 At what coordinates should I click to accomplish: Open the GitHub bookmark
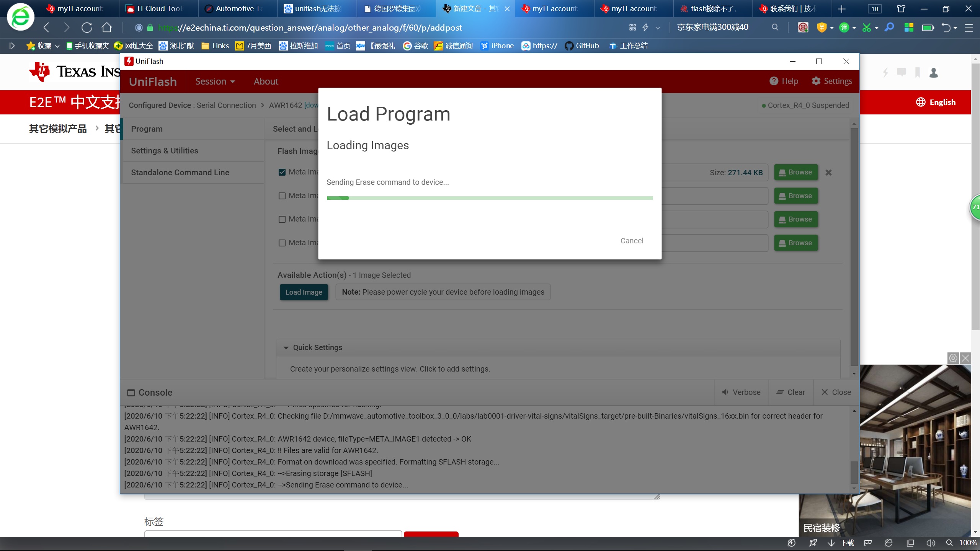582,46
